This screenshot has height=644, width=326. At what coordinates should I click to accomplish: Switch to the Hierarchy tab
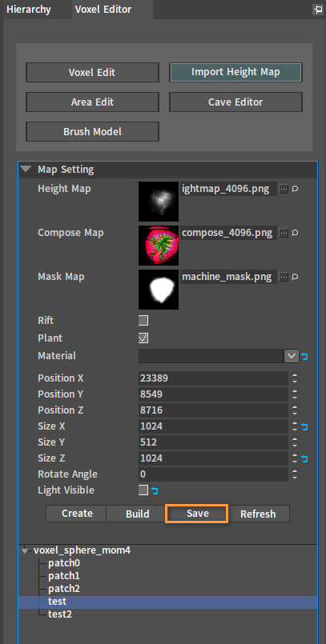click(29, 10)
